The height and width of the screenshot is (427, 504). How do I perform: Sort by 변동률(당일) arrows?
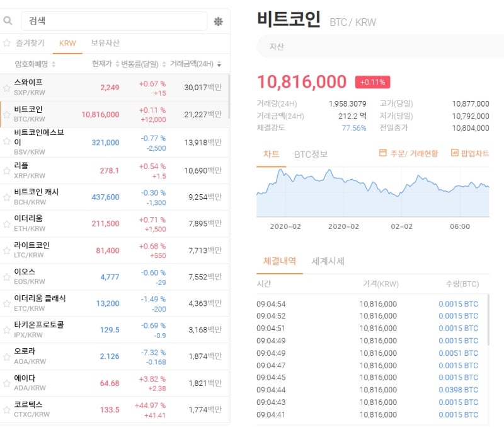pyautogui.click(x=164, y=64)
